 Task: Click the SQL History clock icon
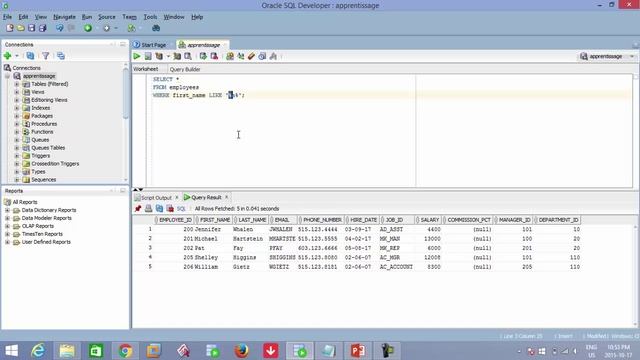click(x=262, y=56)
